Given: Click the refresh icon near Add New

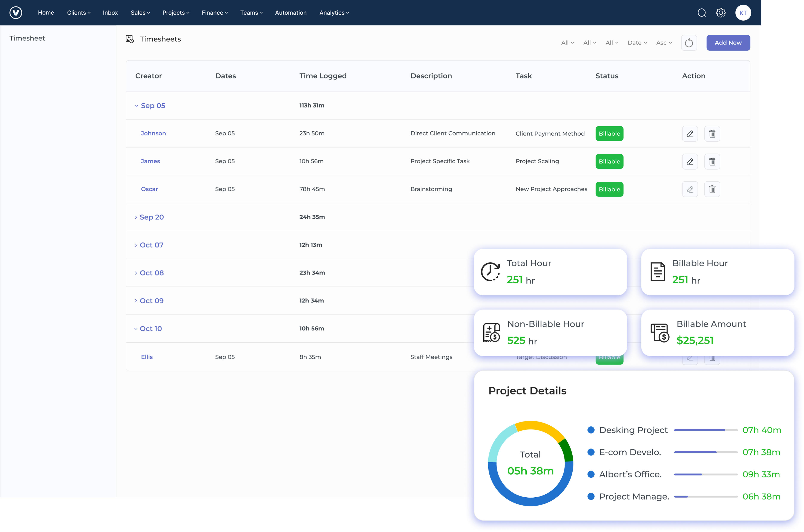Looking at the screenshot, I should pyautogui.click(x=689, y=43).
